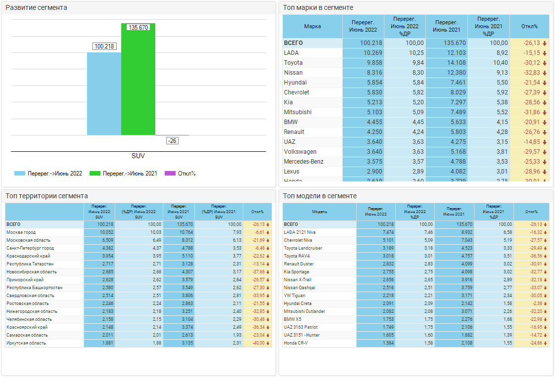The image size is (555, 392).
Task: Click the red arrow in the Иркутская область row
Action: click(268, 343)
